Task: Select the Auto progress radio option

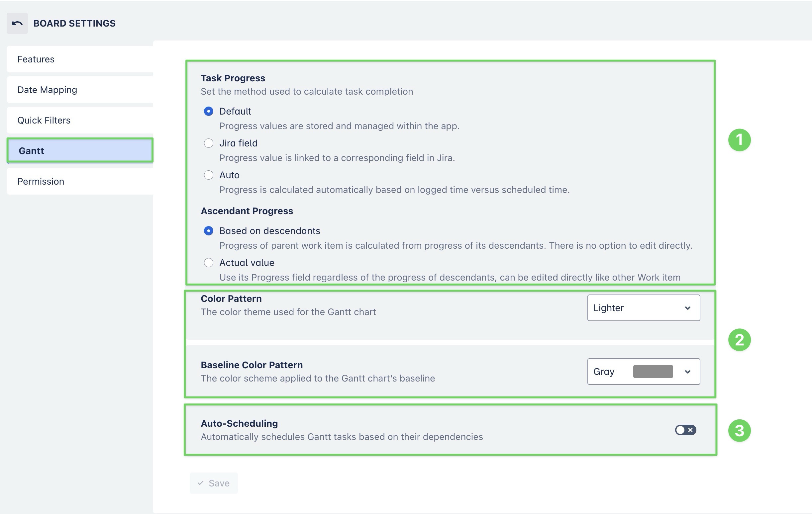Action: 209,175
